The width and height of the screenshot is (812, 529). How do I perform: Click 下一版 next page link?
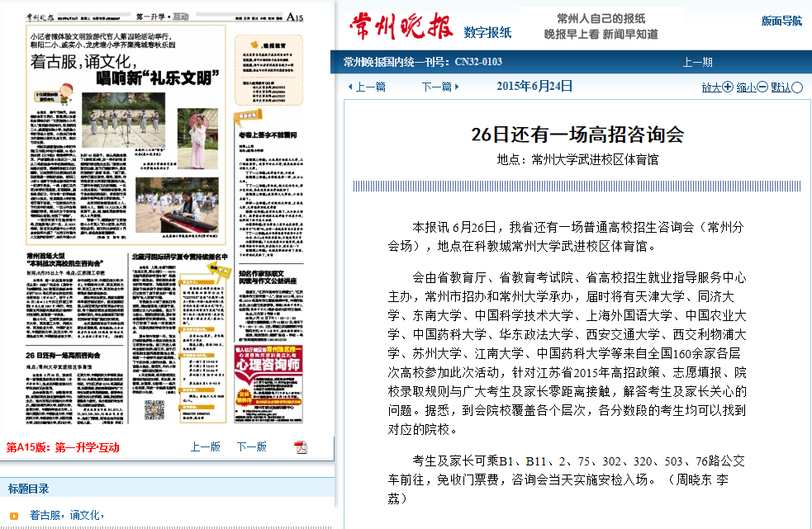click(251, 446)
